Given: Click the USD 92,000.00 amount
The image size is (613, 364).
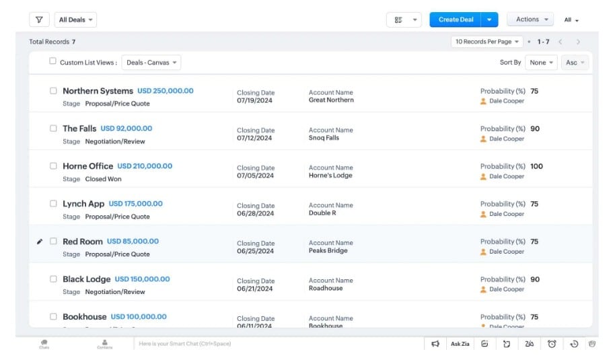Looking at the screenshot, I should (127, 129).
